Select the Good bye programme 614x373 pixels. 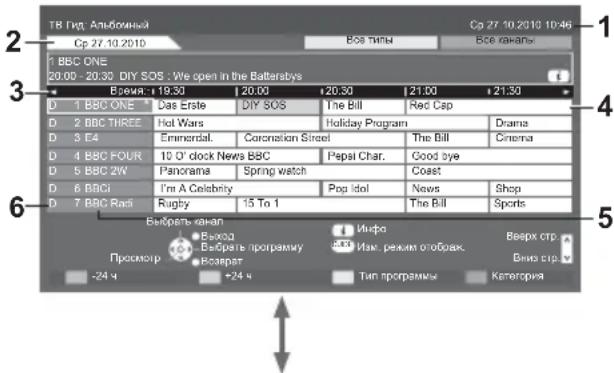coord(489,156)
